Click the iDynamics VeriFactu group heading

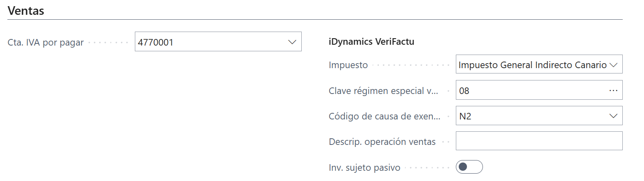[371, 41]
